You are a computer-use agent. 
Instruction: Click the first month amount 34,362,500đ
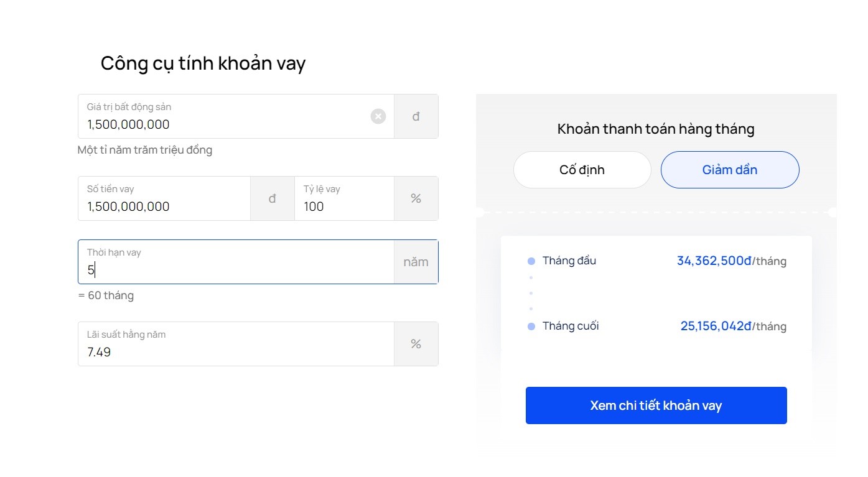(x=714, y=261)
